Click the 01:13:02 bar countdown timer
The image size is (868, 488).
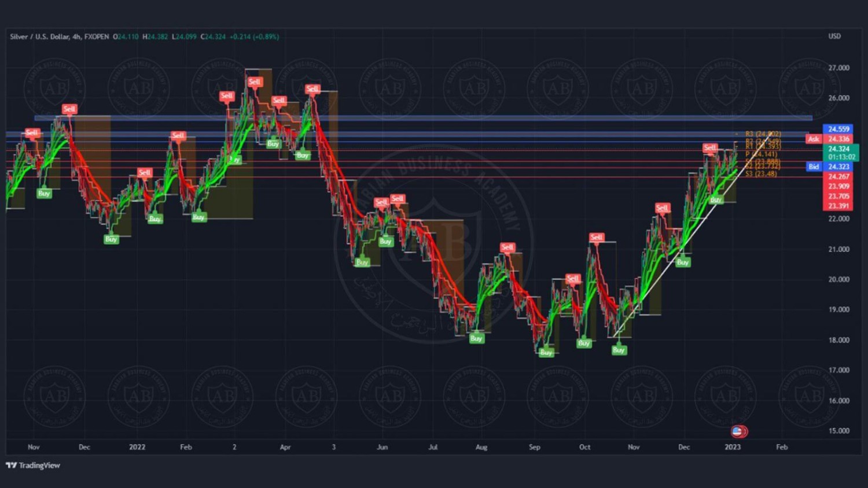click(841, 157)
